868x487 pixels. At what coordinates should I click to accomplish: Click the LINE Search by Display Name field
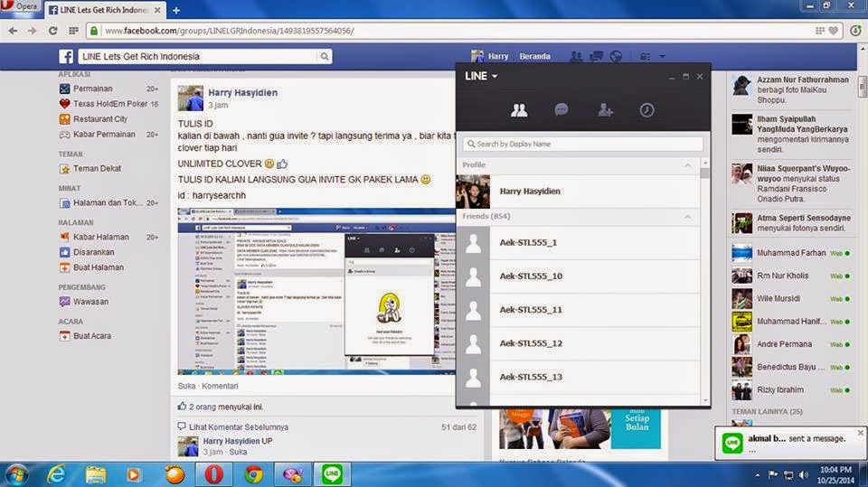point(583,144)
